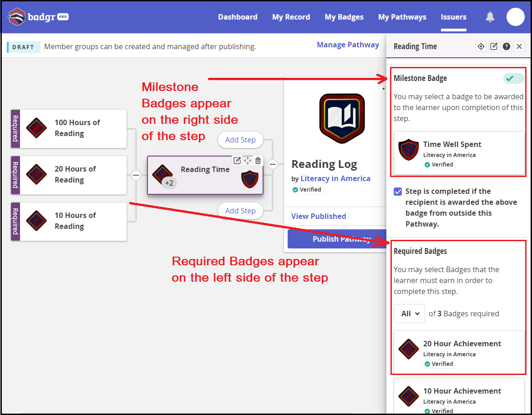Navigate to the Dashboard tab
Screen dimensions: 532x415
(238, 17)
